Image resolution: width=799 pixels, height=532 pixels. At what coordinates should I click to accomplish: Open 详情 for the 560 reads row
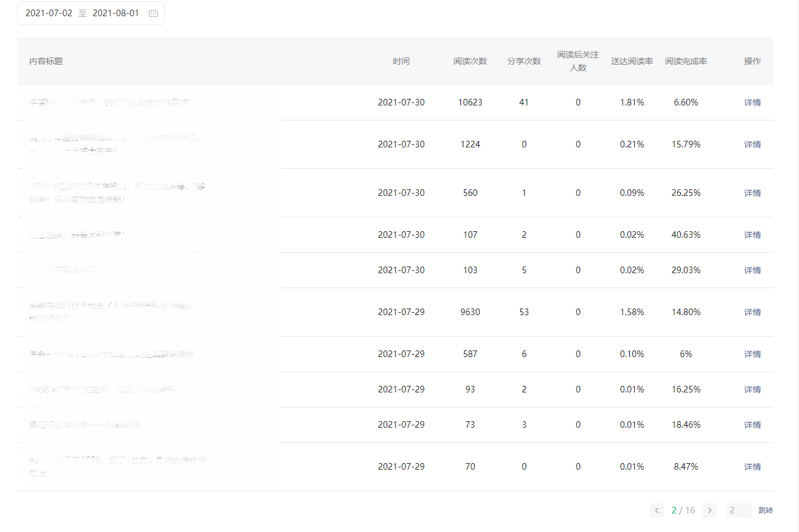pos(752,193)
